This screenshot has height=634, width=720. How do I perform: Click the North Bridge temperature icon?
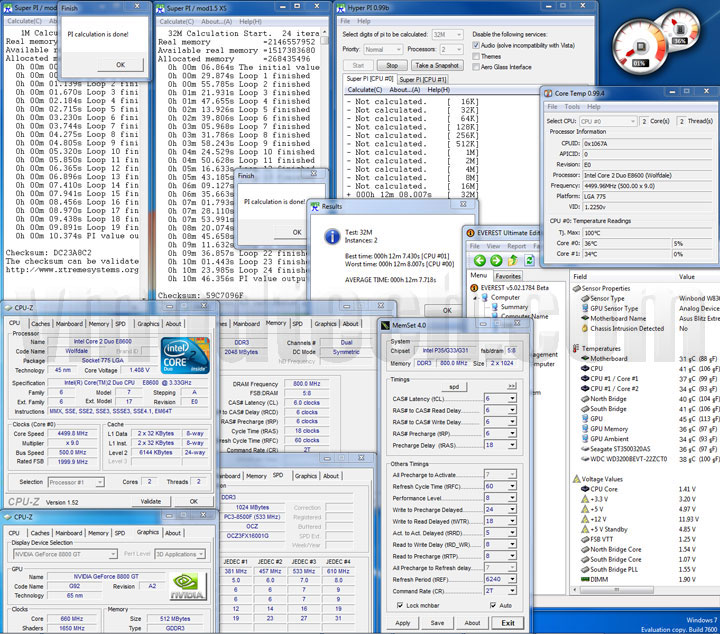click(x=585, y=399)
